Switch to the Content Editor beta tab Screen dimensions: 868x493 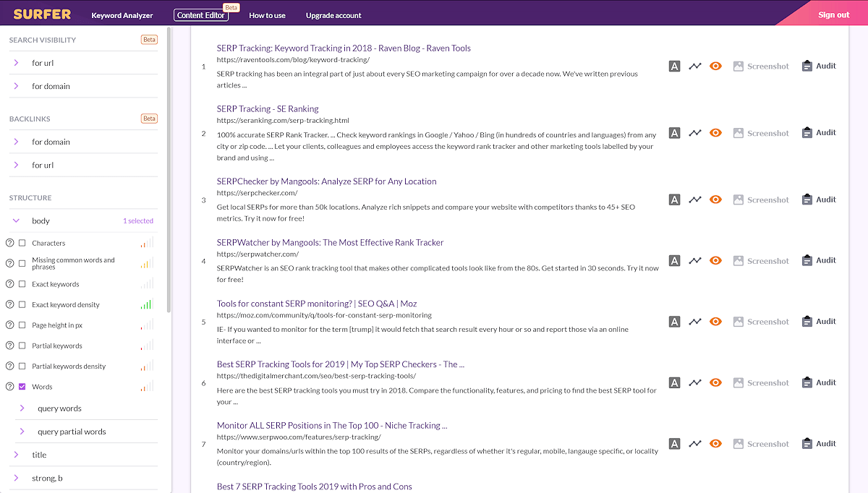tap(201, 14)
